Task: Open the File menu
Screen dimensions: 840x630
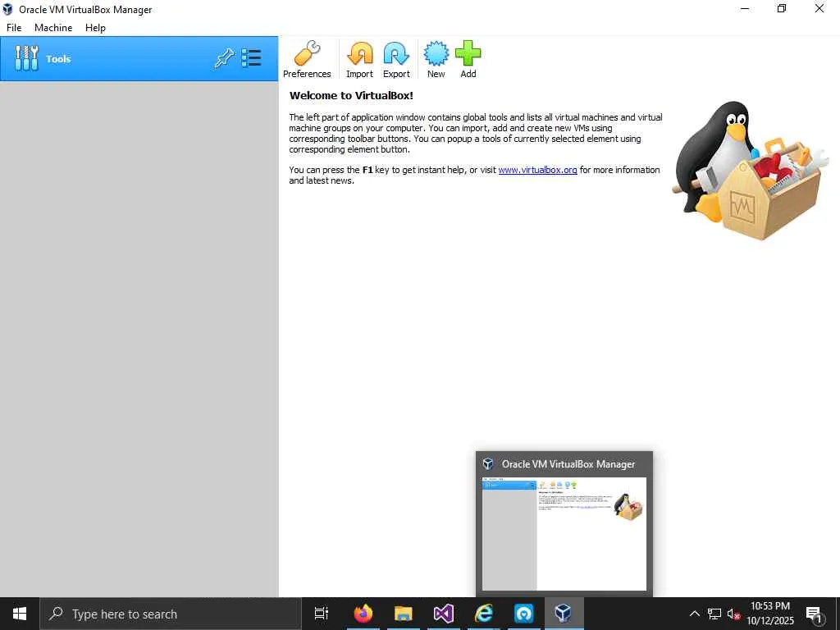Action: point(14,28)
